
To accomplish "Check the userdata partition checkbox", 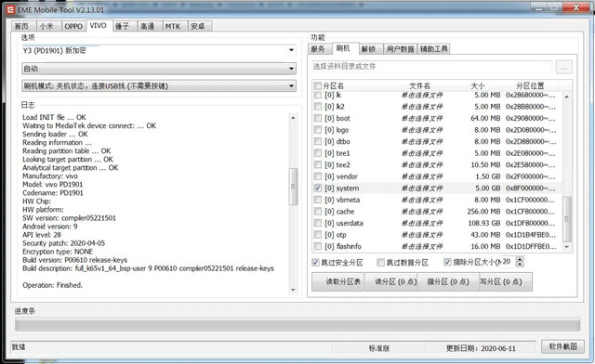I will click(x=318, y=223).
